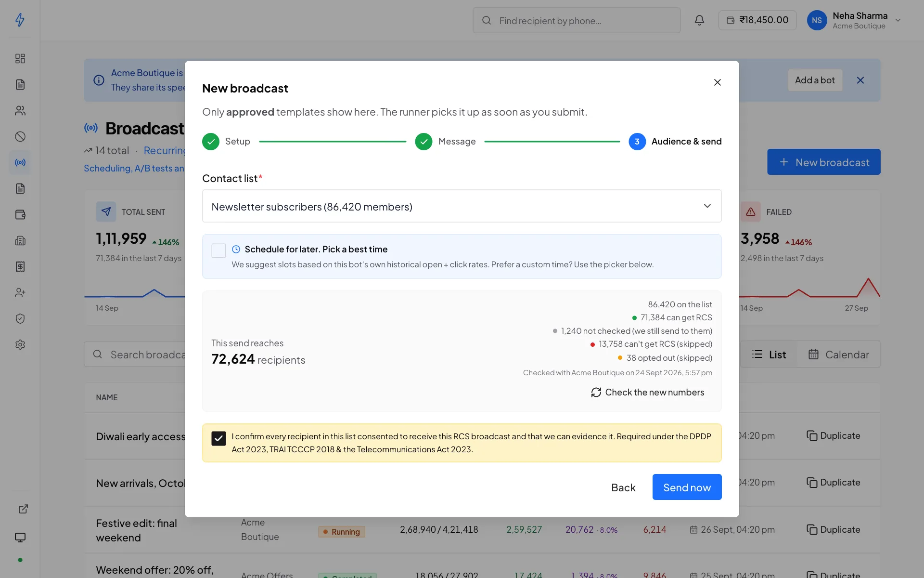Screen dimensions: 924x578
Task: Switch to Calendar view
Action: [838, 355]
